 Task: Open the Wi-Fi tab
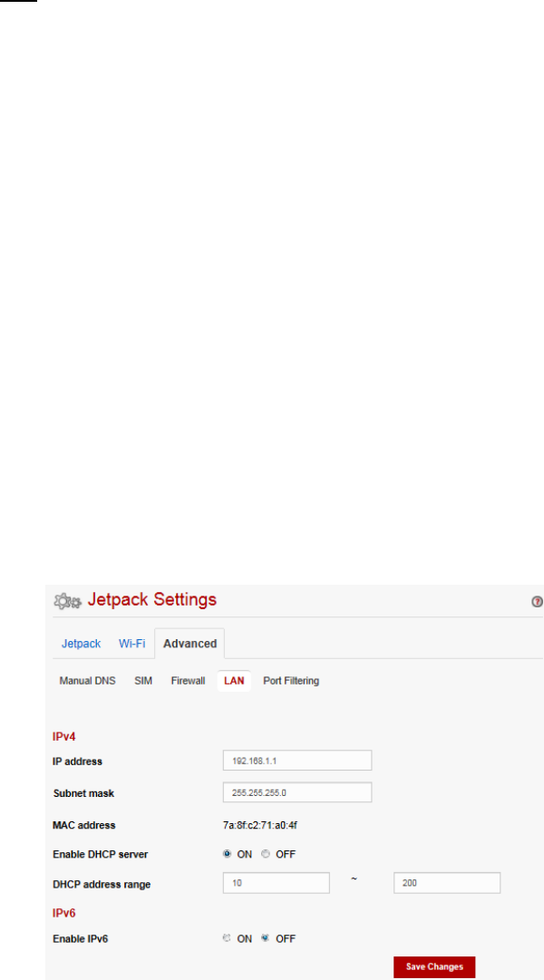(x=132, y=644)
